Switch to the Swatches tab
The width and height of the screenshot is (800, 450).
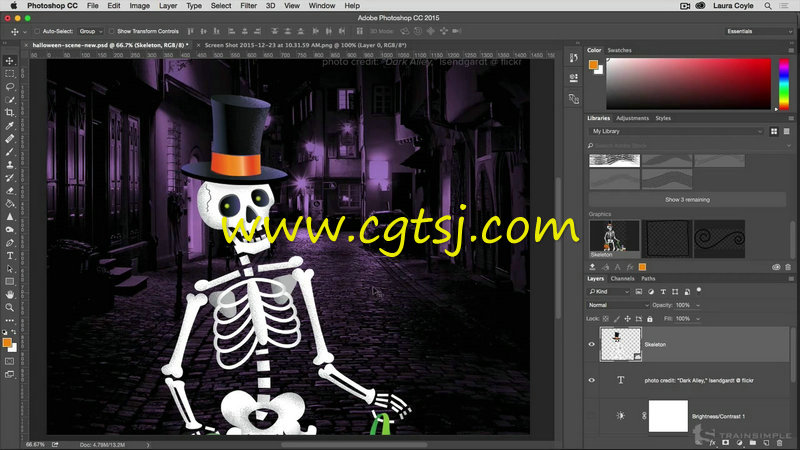click(619, 50)
